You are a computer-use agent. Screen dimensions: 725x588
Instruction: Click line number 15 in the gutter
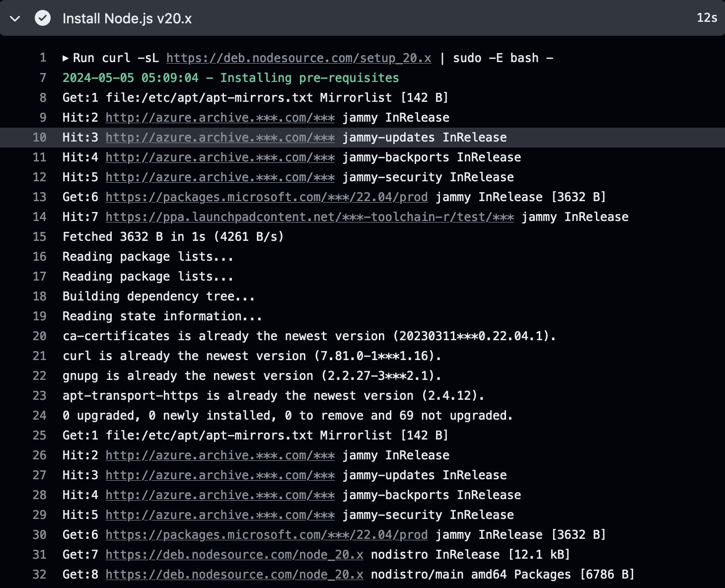(x=39, y=237)
